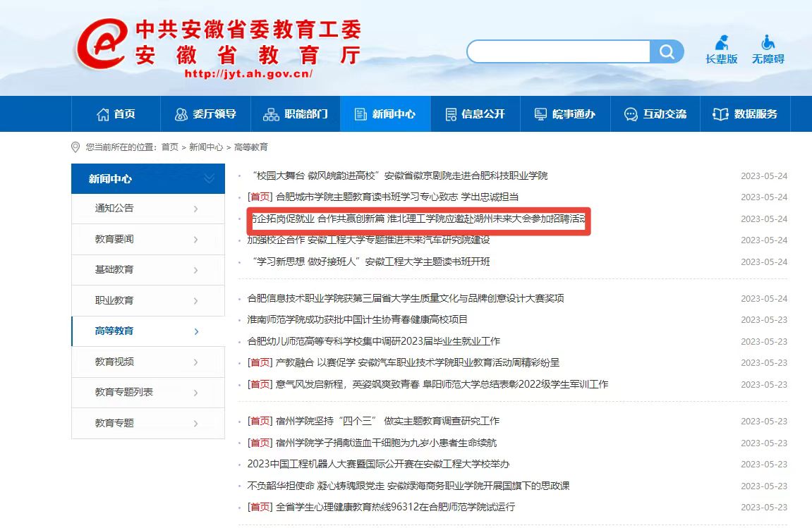Select 教育视频 in the sidebar
The image size is (812, 528).
tap(114, 362)
